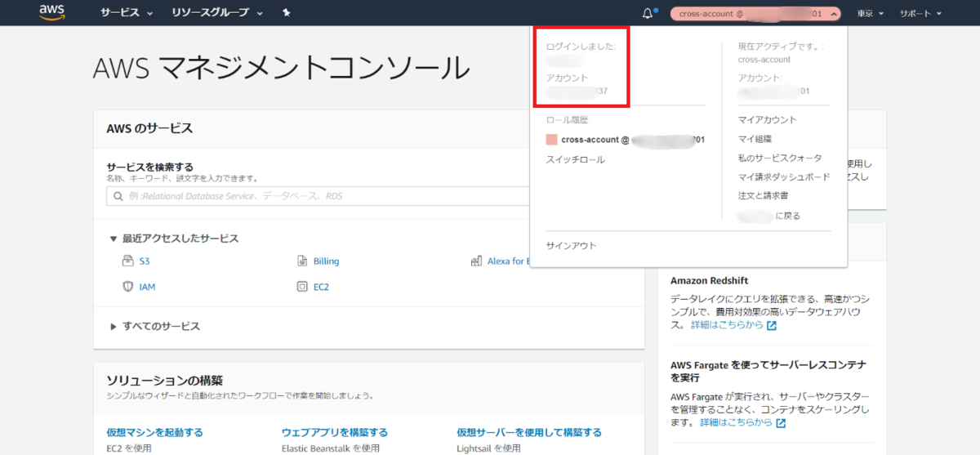Image resolution: width=980 pixels, height=455 pixels.
Task: Click the pink cross-account role color swatch
Action: coord(551,140)
